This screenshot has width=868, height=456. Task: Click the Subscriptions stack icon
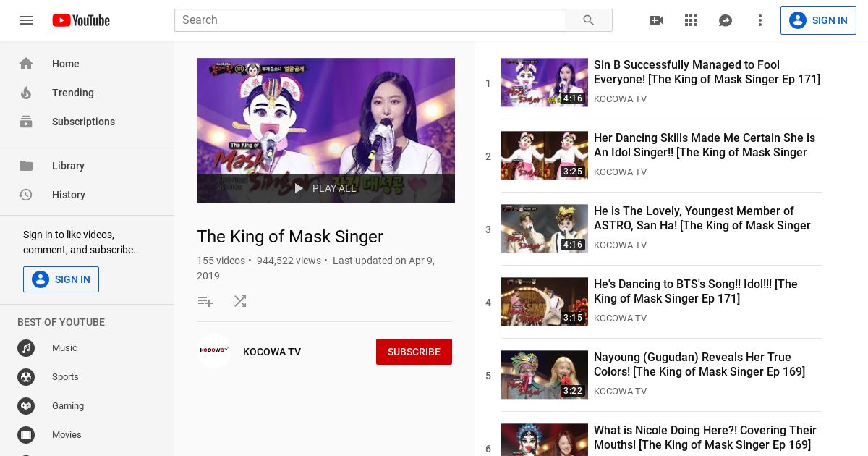point(26,122)
